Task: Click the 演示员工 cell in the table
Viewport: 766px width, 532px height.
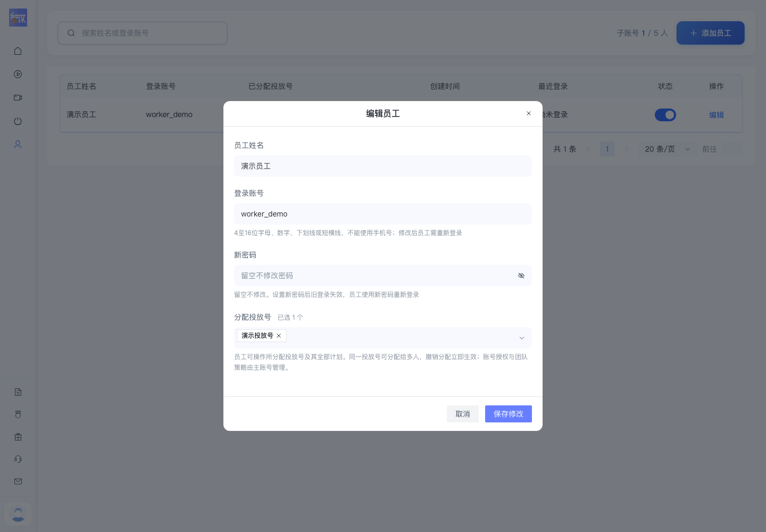Action: (x=81, y=114)
